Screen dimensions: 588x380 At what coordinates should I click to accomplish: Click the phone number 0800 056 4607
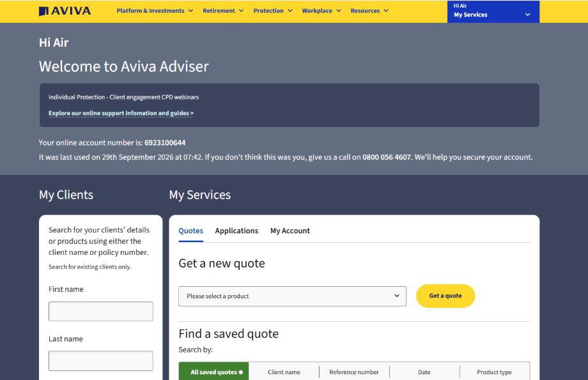[387, 157]
